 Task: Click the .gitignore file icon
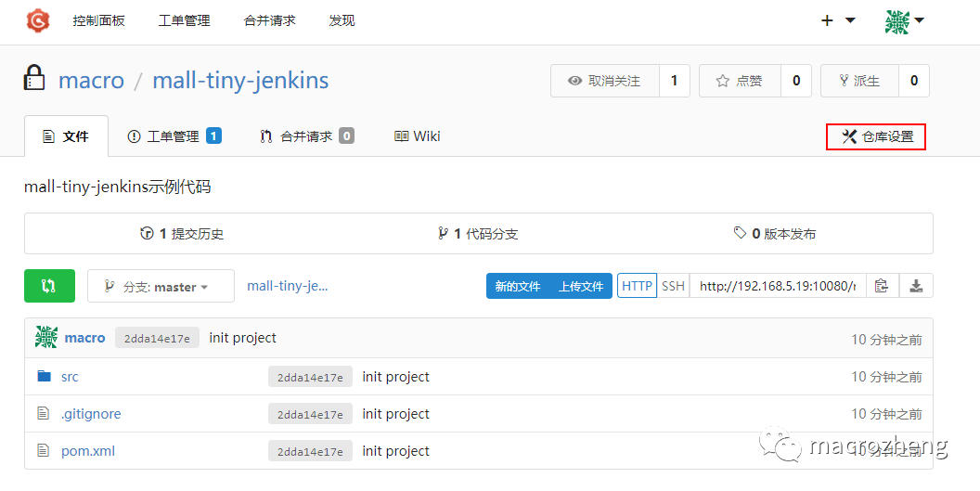(x=43, y=413)
